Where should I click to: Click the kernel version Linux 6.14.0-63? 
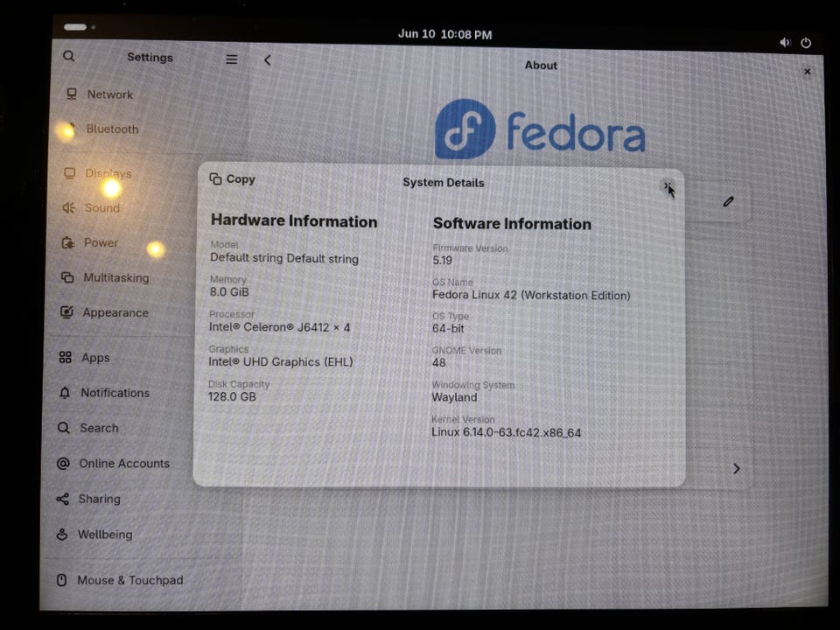click(x=507, y=432)
